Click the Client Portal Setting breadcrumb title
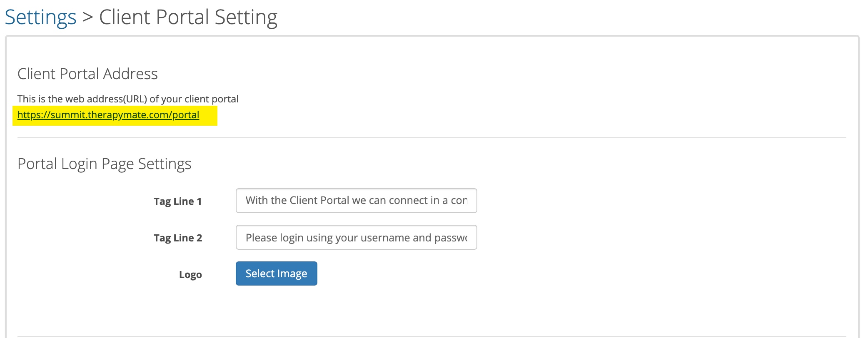 click(x=188, y=17)
